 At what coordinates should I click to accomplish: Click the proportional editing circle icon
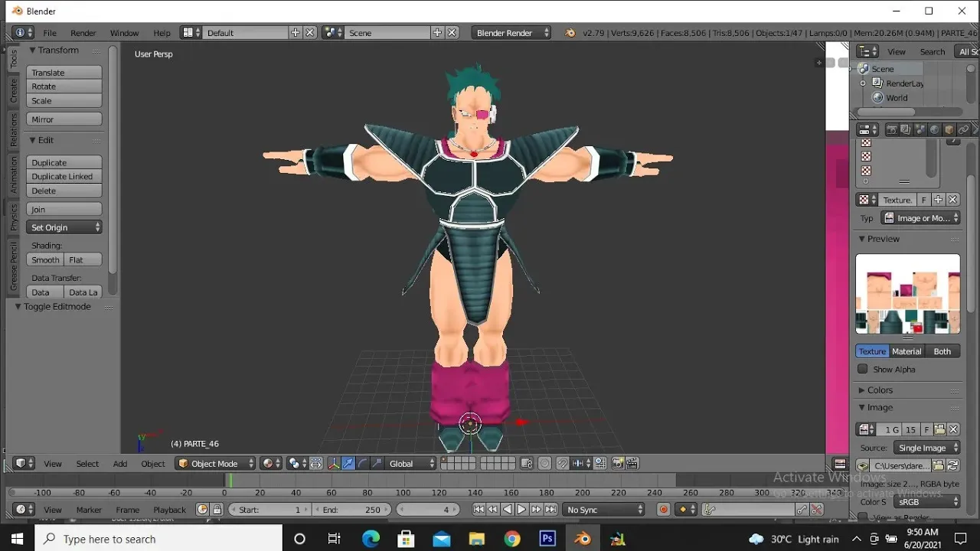[544, 464]
